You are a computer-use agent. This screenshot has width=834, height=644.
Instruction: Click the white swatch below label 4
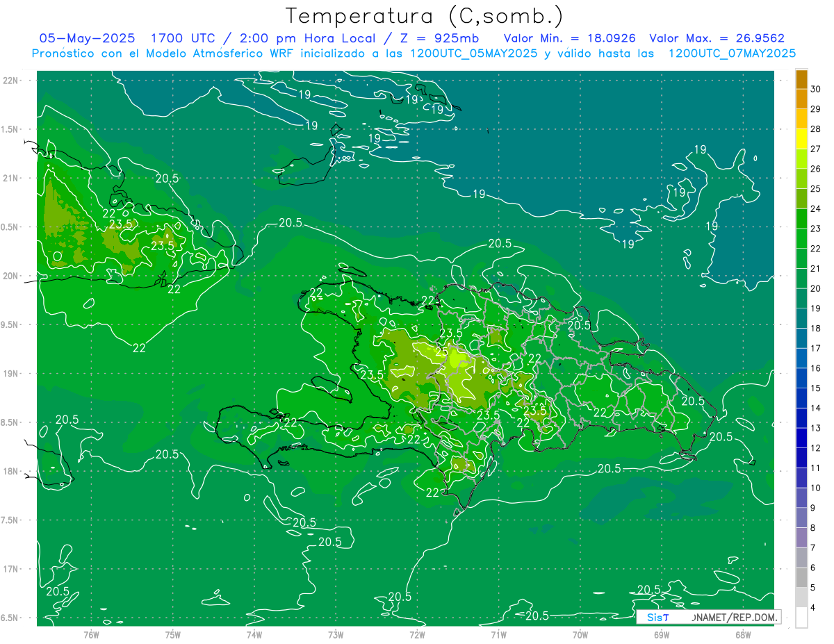tap(801, 618)
